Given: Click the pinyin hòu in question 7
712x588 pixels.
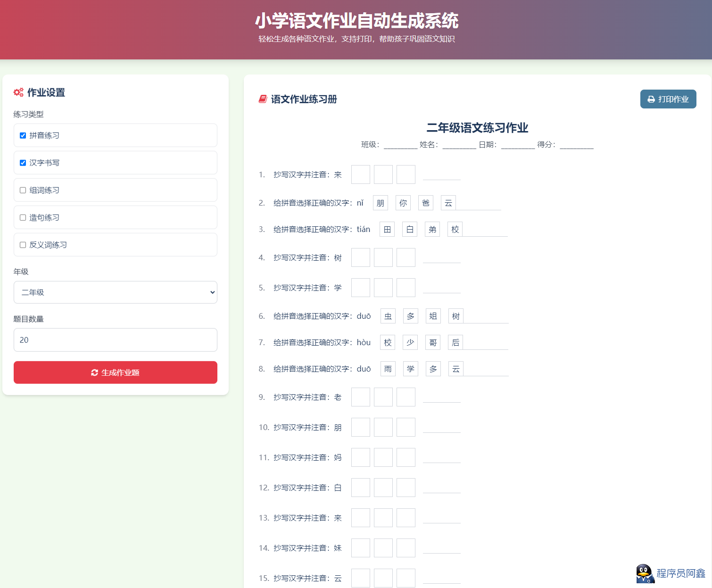Looking at the screenshot, I should point(364,342).
